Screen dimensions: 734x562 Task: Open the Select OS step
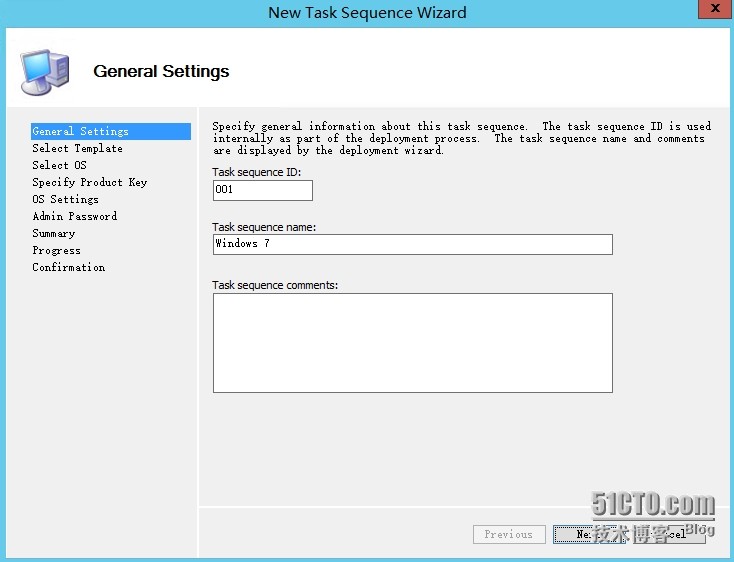[59, 165]
